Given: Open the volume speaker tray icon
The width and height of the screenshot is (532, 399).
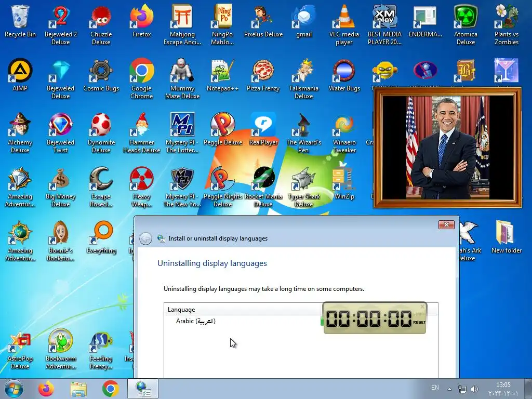Looking at the screenshot, I should point(475,389).
